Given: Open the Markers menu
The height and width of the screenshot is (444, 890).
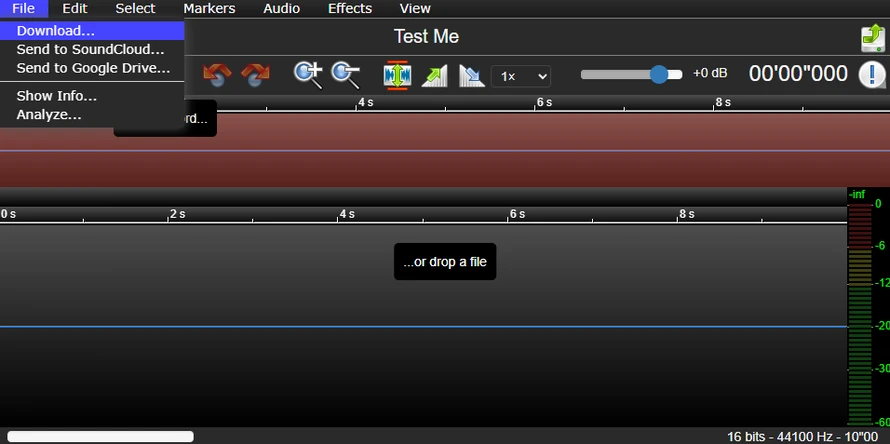Looking at the screenshot, I should (x=209, y=8).
